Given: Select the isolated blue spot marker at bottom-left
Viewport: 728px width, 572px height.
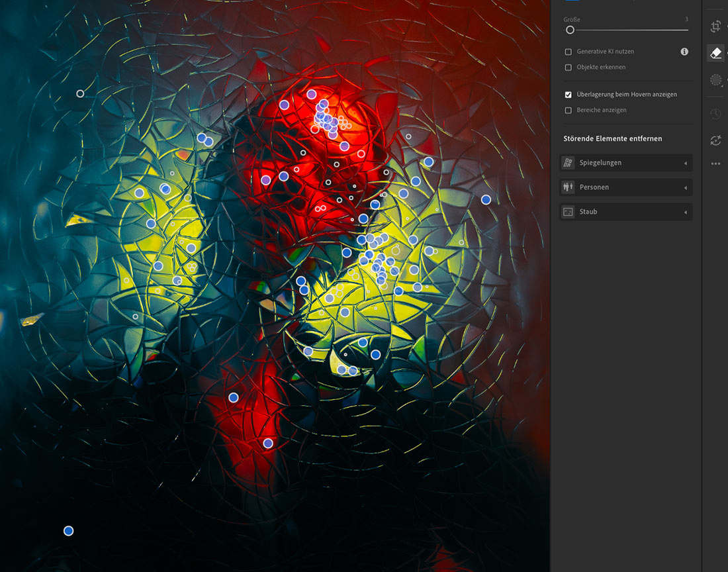Looking at the screenshot, I should 68,531.
